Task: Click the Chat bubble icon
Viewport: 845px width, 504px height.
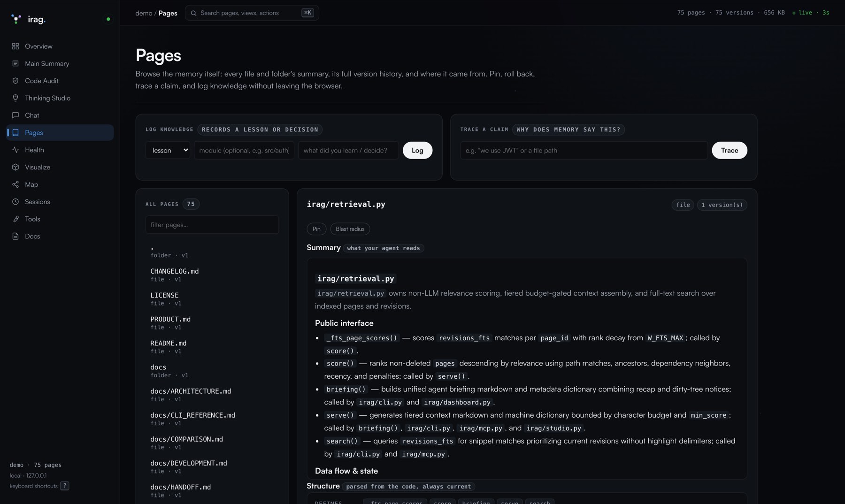Action: (15, 115)
